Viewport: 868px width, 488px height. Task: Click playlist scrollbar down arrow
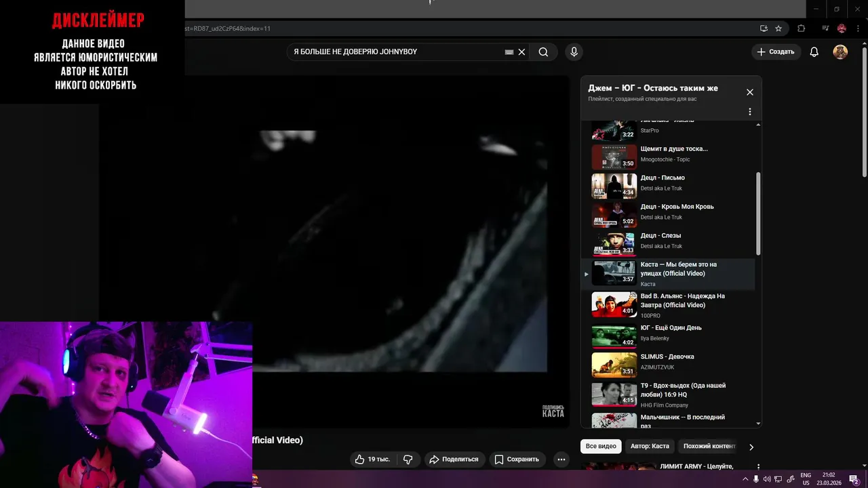coord(758,424)
